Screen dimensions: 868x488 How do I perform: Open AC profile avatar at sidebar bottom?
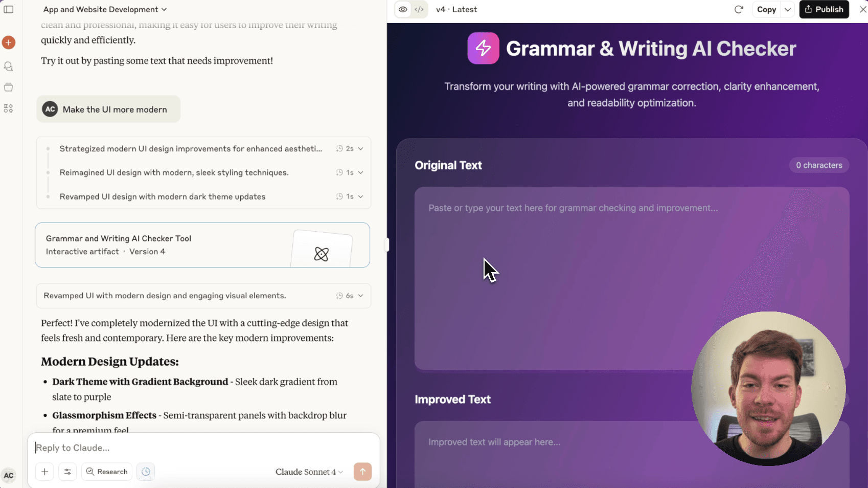9,475
